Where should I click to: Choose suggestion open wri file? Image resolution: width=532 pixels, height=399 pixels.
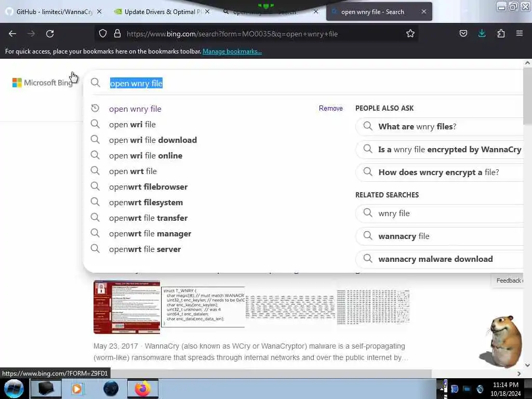(x=132, y=125)
